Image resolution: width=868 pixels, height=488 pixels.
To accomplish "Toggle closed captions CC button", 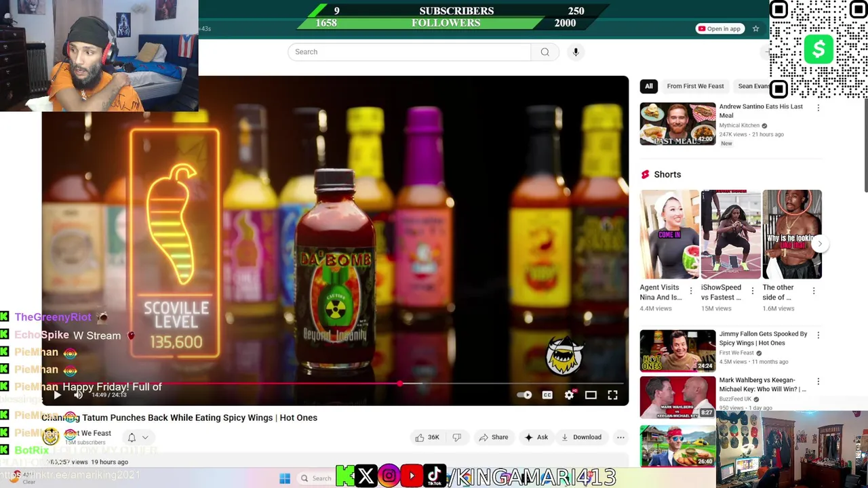I will pyautogui.click(x=547, y=395).
